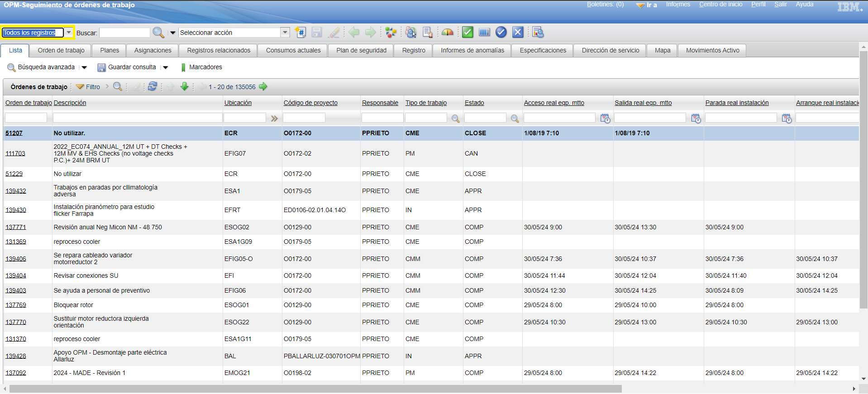Open work order 139432 link

[16, 191]
